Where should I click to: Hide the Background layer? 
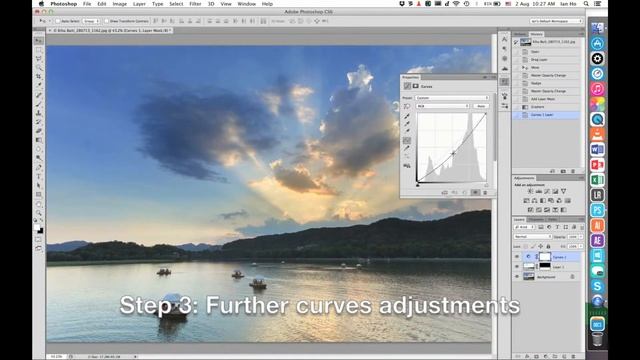[x=517, y=277]
